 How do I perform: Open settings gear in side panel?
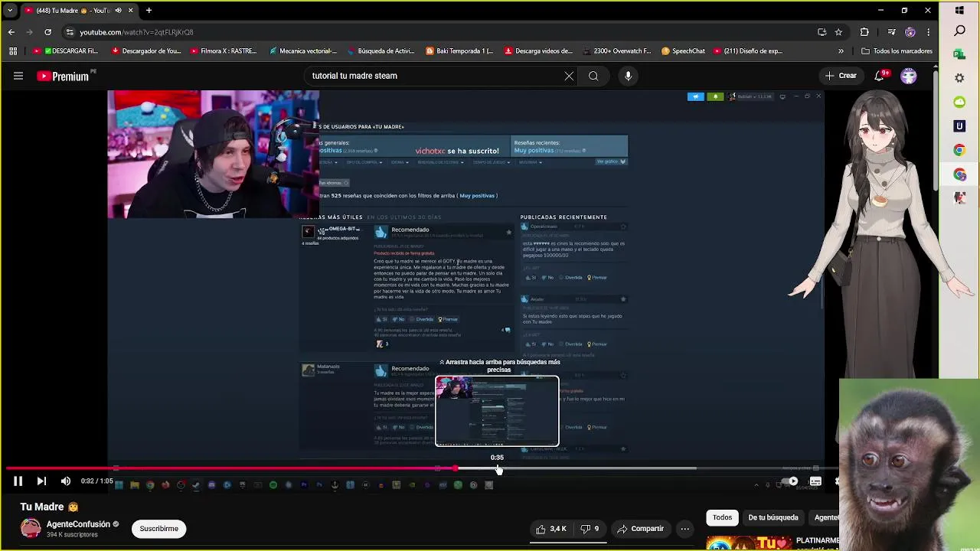(959, 78)
